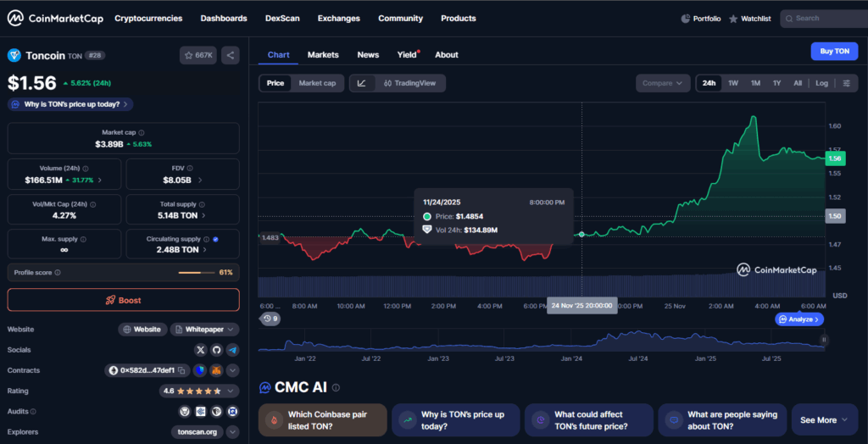The height and width of the screenshot is (444, 868).
Task: Select the line chart icon
Action: point(362,83)
